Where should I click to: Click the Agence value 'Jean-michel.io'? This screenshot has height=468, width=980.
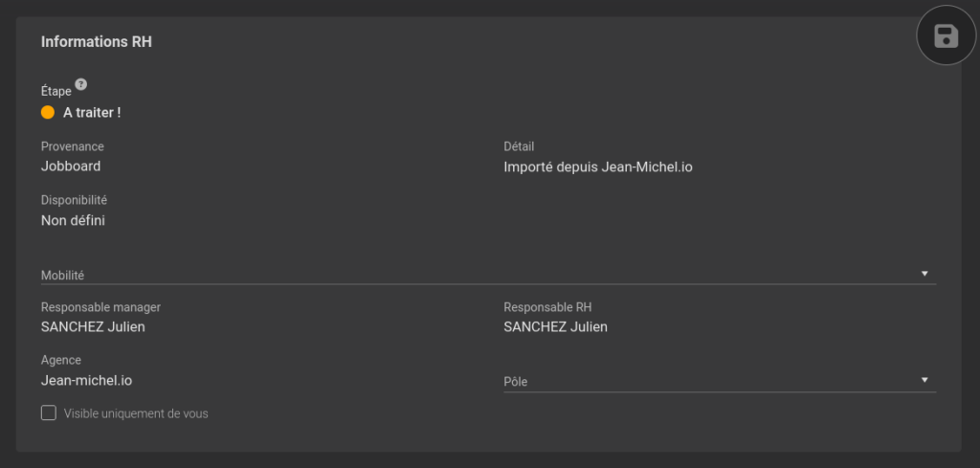(86, 380)
